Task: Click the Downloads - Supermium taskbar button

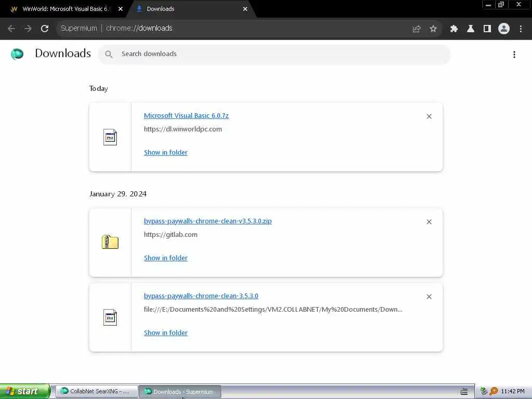Action: [180, 392]
